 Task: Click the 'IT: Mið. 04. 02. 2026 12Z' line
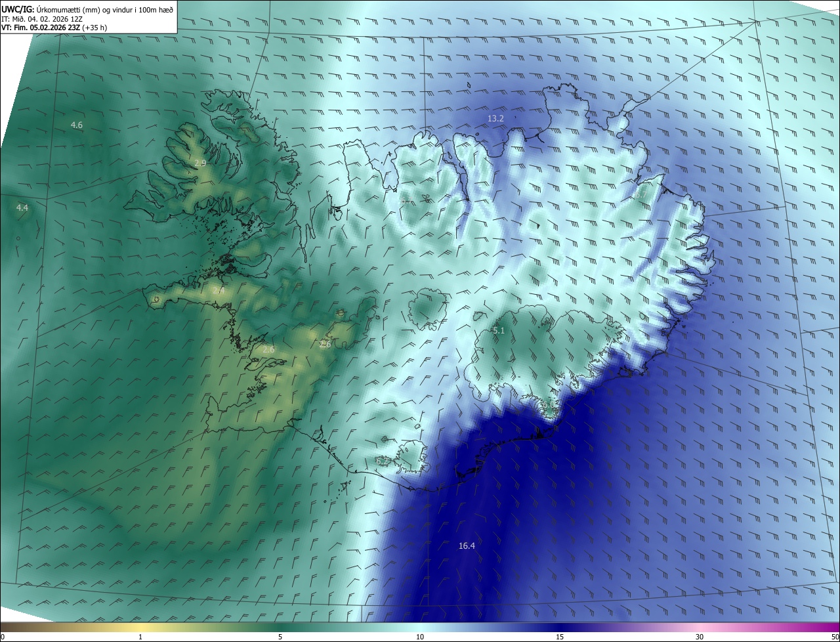(43, 18)
